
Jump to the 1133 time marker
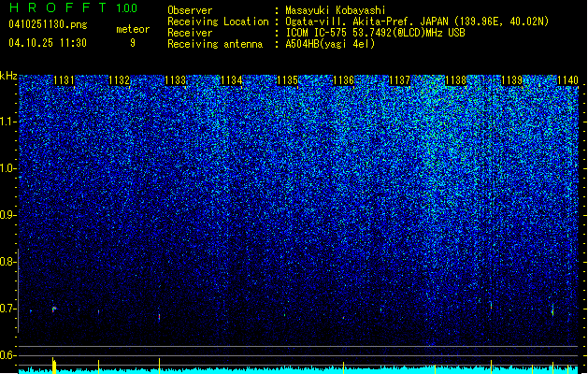click(176, 80)
